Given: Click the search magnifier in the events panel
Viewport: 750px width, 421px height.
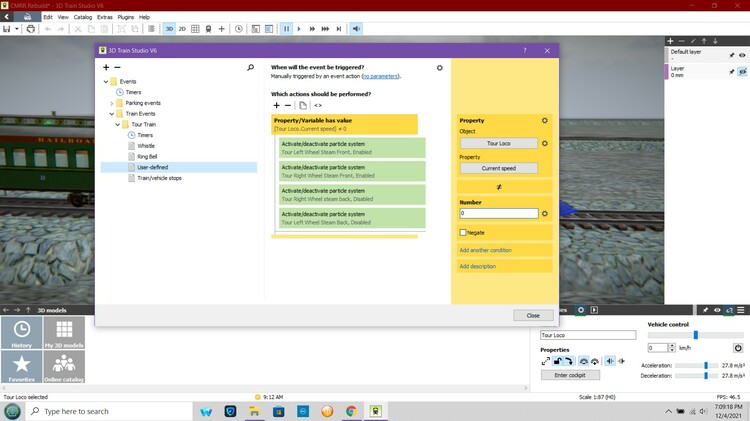Looking at the screenshot, I should pyautogui.click(x=250, y=67).
